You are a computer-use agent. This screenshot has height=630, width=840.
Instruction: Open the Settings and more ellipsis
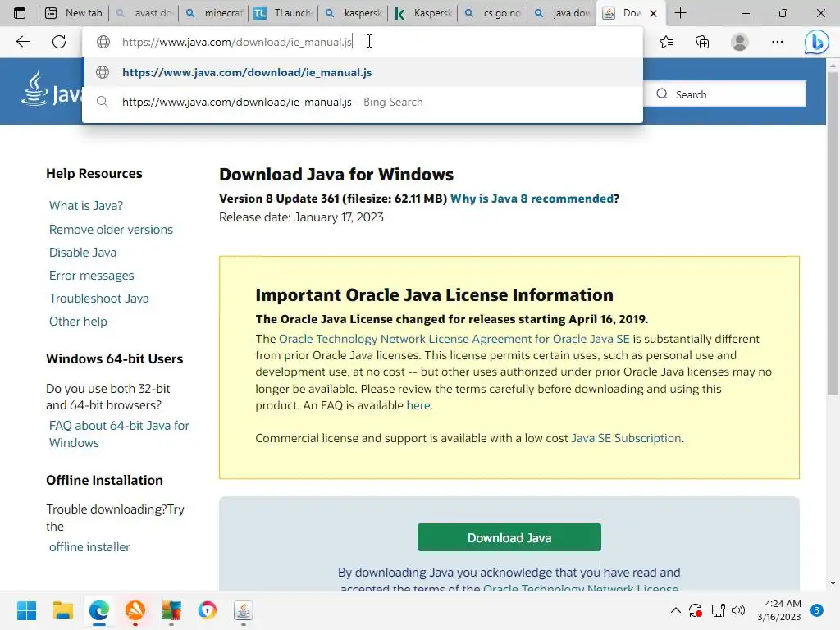[x=778, y=42]
